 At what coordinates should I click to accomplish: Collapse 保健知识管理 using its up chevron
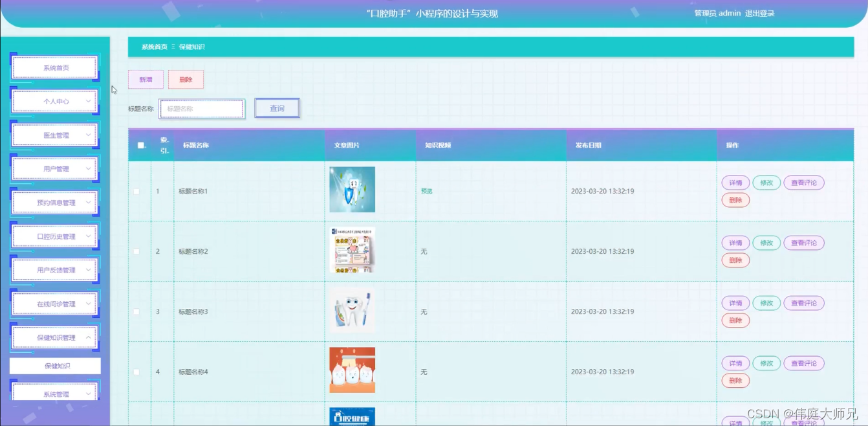(x=89, y=337)
